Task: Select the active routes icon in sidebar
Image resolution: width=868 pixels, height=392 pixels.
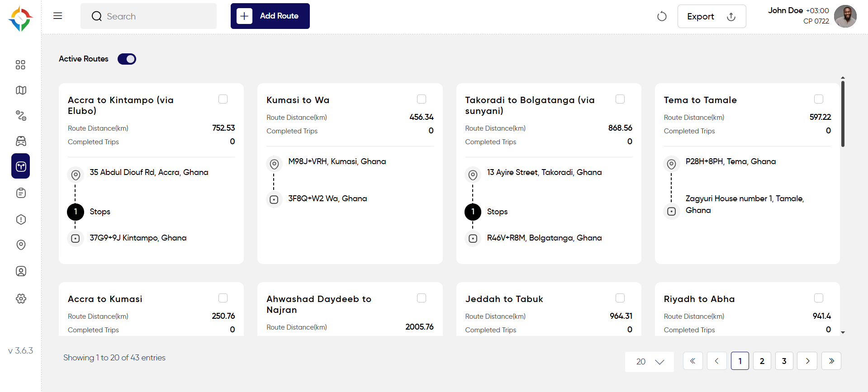Action: pos(21,166)
